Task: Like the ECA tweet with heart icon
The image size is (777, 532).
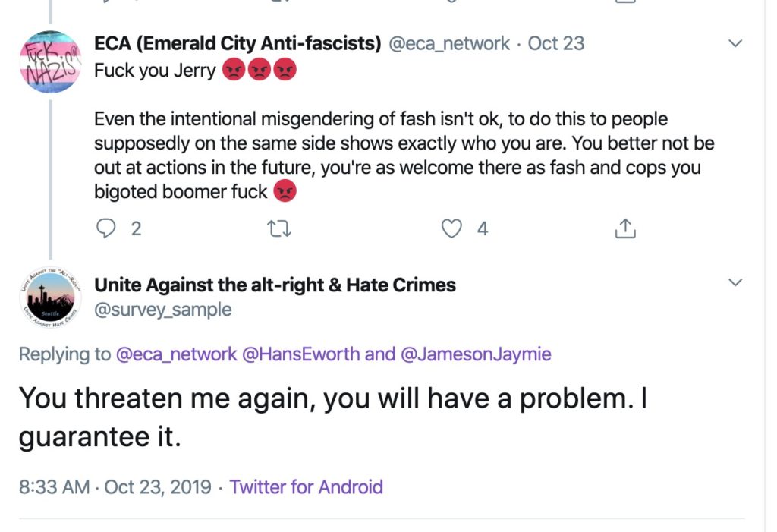Action: tap(451, 228)
